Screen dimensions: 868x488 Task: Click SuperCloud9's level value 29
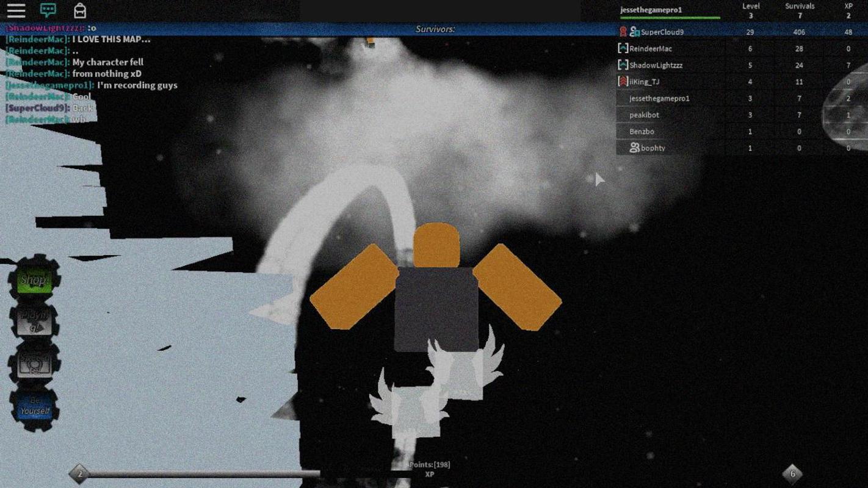pyautogui.click(x=750, y=32)
